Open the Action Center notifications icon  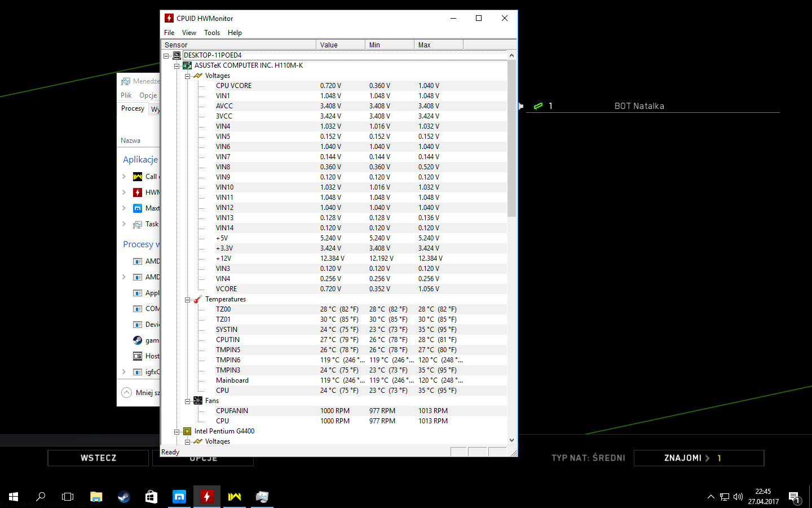click(x=795, y=497)
